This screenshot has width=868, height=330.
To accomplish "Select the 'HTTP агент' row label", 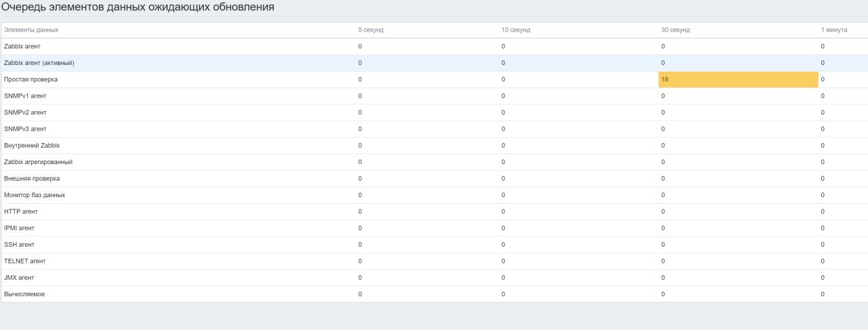I will (x=21, y=211).
